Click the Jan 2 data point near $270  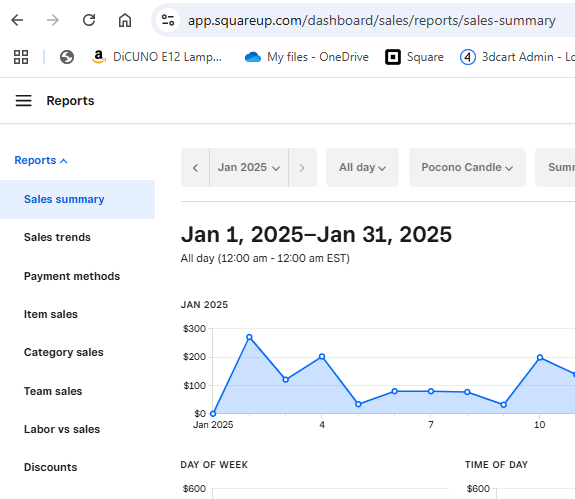pos(249,337)
